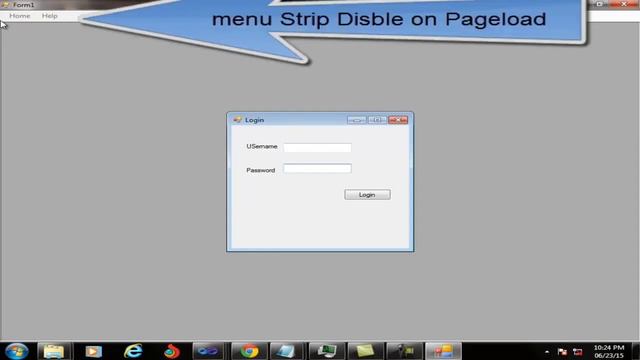The width and height of the screenshot is (640, 360).
Task: Focus the Password text field
Action: 317,168
